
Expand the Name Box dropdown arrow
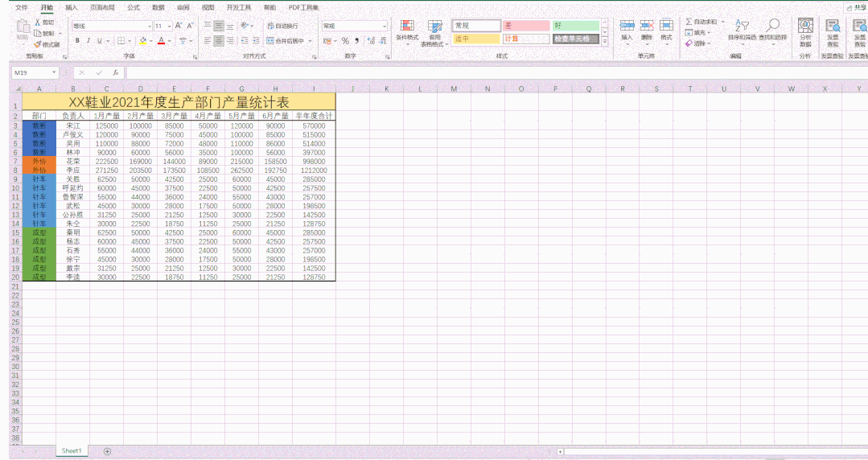coord(55,72)
